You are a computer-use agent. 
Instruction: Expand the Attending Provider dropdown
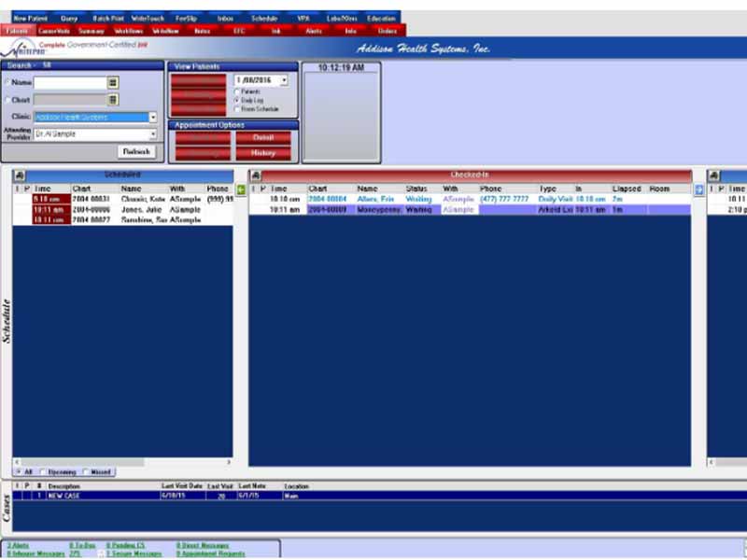coord(153,134)
